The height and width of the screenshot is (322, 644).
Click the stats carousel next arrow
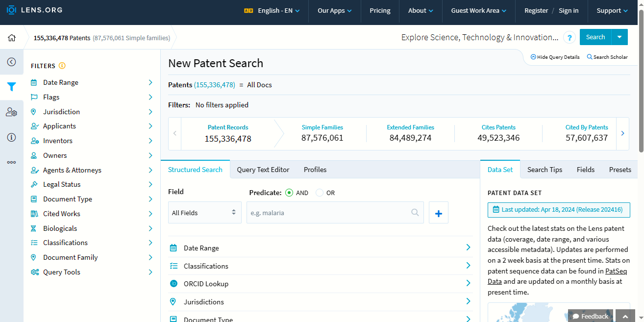(x=623, y=133)
